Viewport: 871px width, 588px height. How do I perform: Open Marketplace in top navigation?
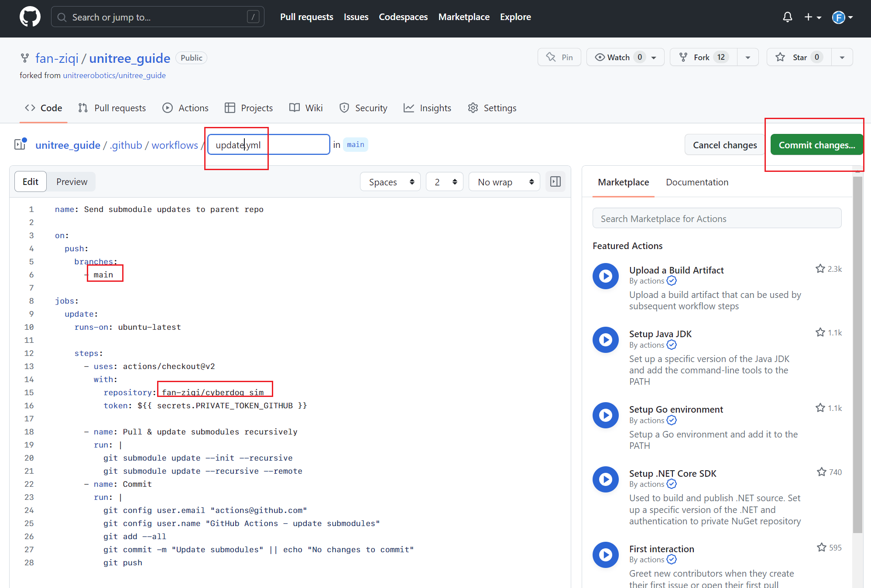[x=464, y=17]
